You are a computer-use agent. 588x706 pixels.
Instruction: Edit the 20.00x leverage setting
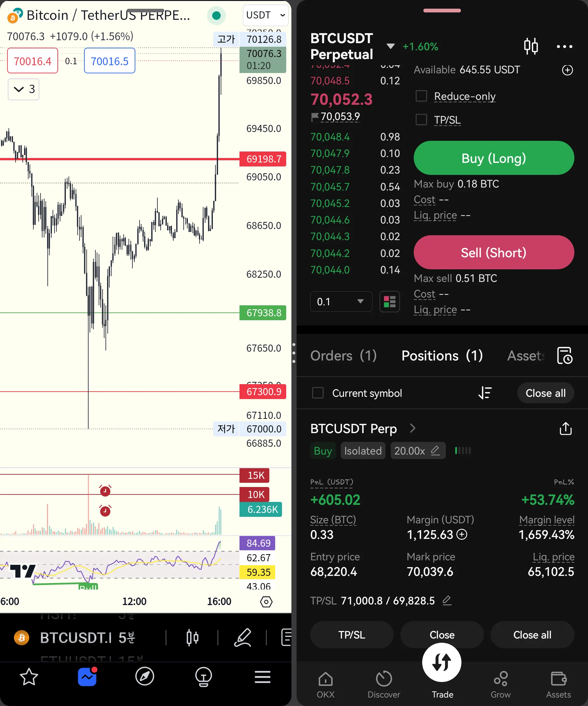418,450
